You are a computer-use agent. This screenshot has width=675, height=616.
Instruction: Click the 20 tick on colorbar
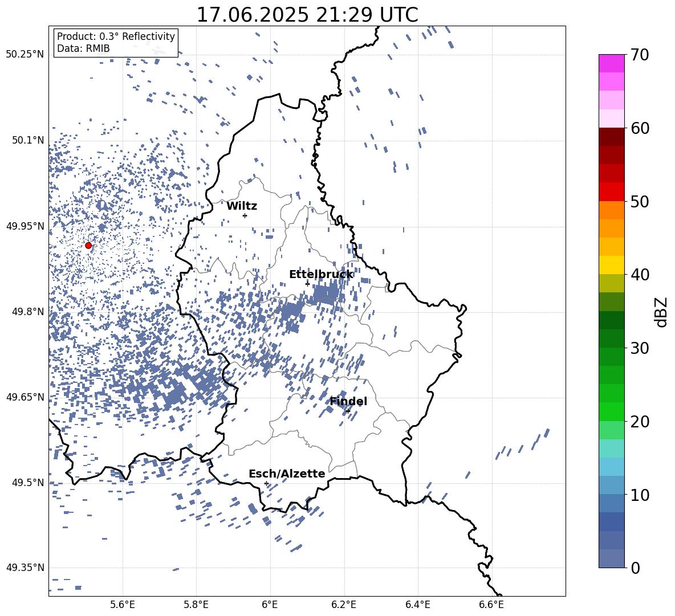639,421
